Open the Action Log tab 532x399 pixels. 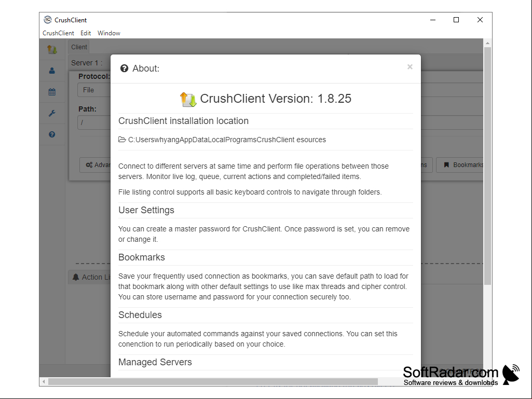tap(90, 277)
